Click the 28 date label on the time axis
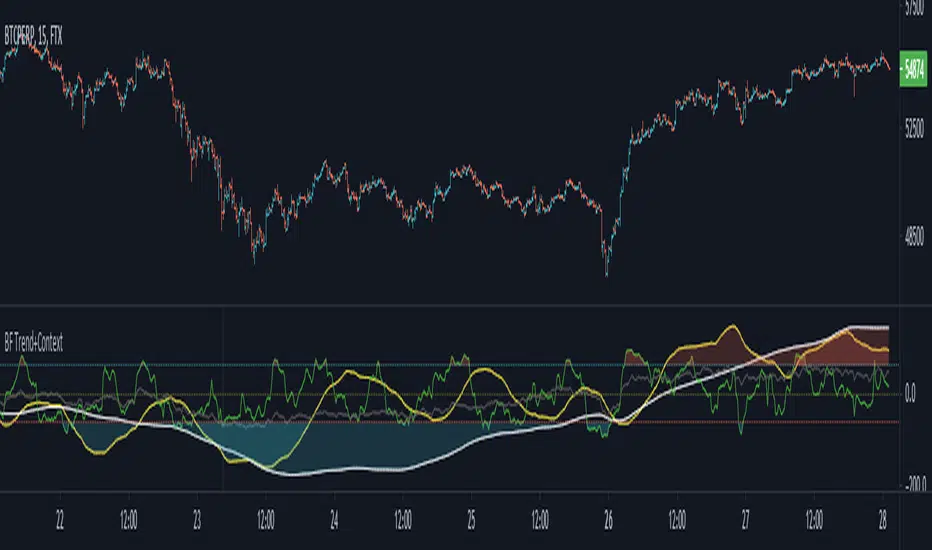This screenshot has width=932, height=550. (883, 521)
